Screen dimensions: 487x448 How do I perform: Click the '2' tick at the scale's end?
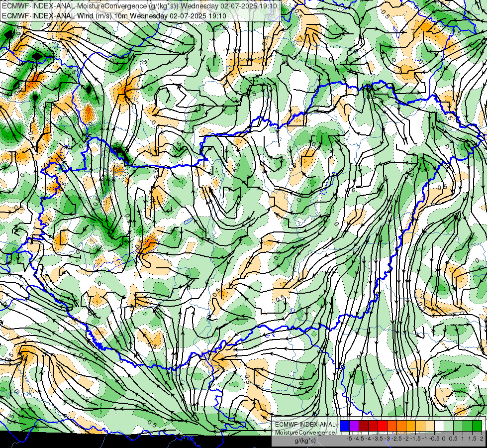tap(482, 439)
